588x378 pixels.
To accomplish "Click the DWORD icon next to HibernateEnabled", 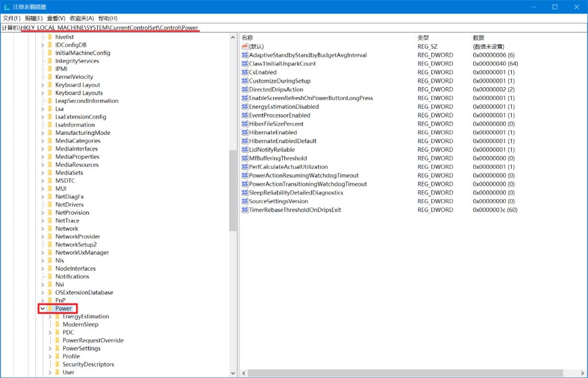I will (x=244, y=133).
